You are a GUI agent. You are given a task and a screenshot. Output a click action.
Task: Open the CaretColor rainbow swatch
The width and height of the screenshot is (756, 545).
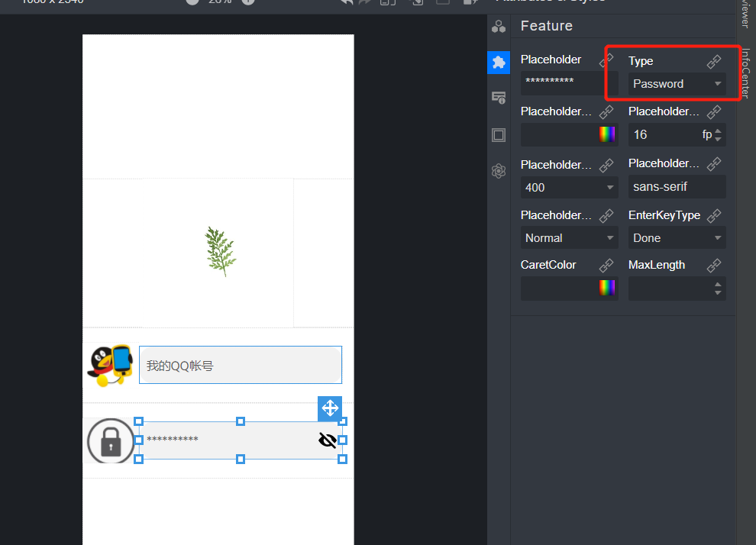pyautogui.click(x=607, y=288)
